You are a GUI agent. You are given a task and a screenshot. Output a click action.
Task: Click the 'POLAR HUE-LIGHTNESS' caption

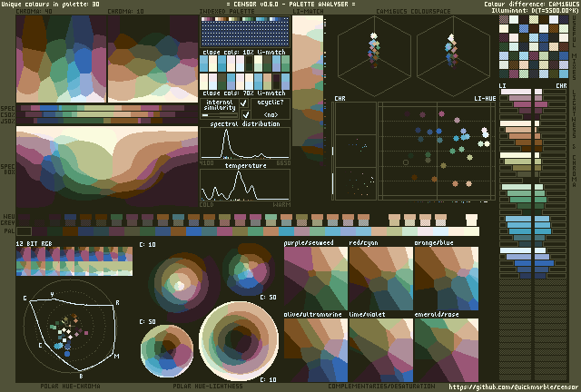point(208,386)
